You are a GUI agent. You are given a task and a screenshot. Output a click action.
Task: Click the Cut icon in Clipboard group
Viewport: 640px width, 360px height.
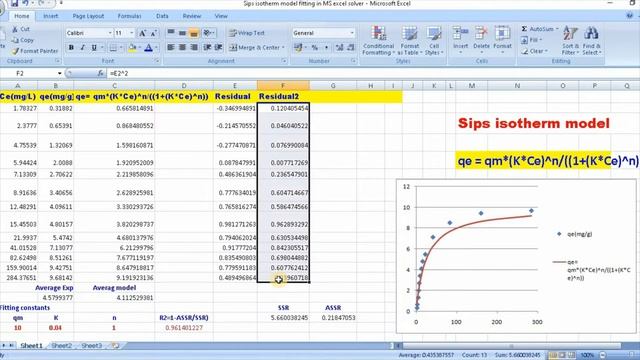tap(15, 29)
